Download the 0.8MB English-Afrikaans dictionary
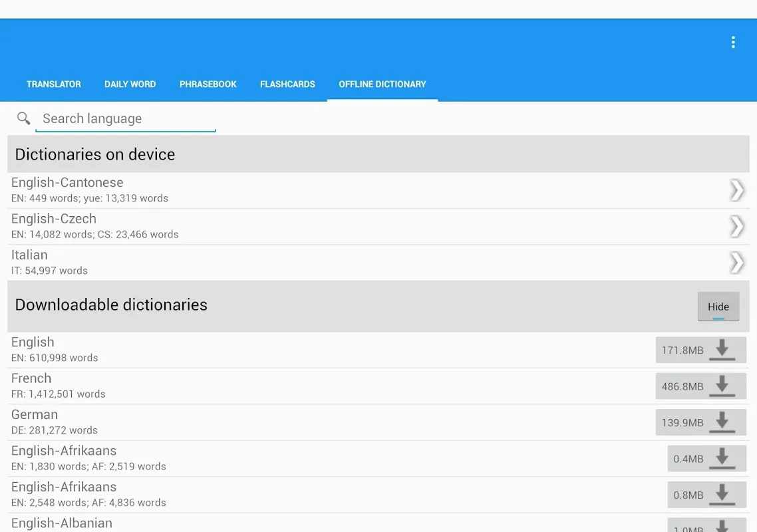 (724, 494)
